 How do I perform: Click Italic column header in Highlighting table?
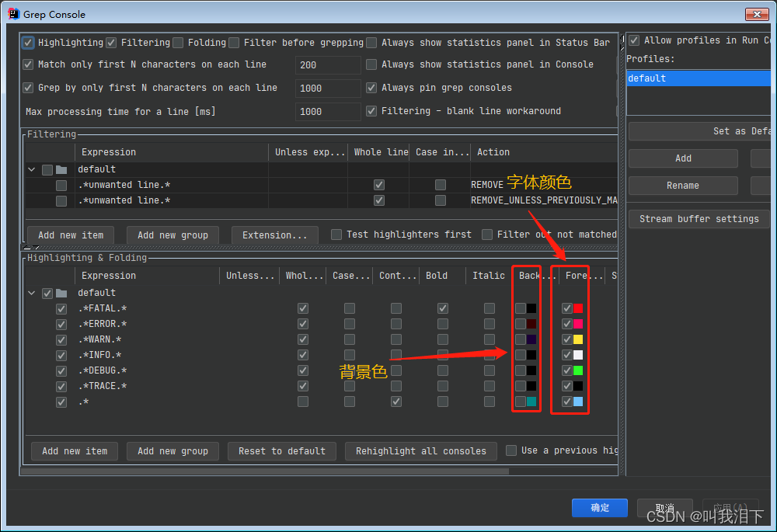(x=489, y=276)
